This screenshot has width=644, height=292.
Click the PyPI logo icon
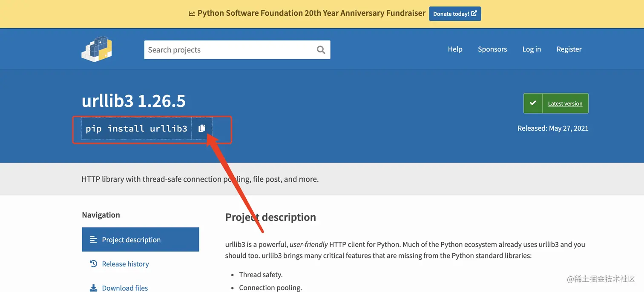97,49
